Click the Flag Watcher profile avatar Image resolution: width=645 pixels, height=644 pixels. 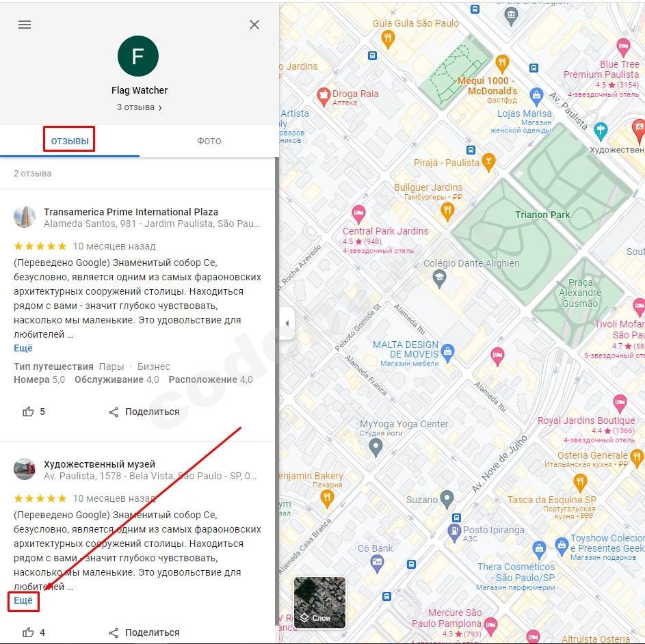[137, 56]
